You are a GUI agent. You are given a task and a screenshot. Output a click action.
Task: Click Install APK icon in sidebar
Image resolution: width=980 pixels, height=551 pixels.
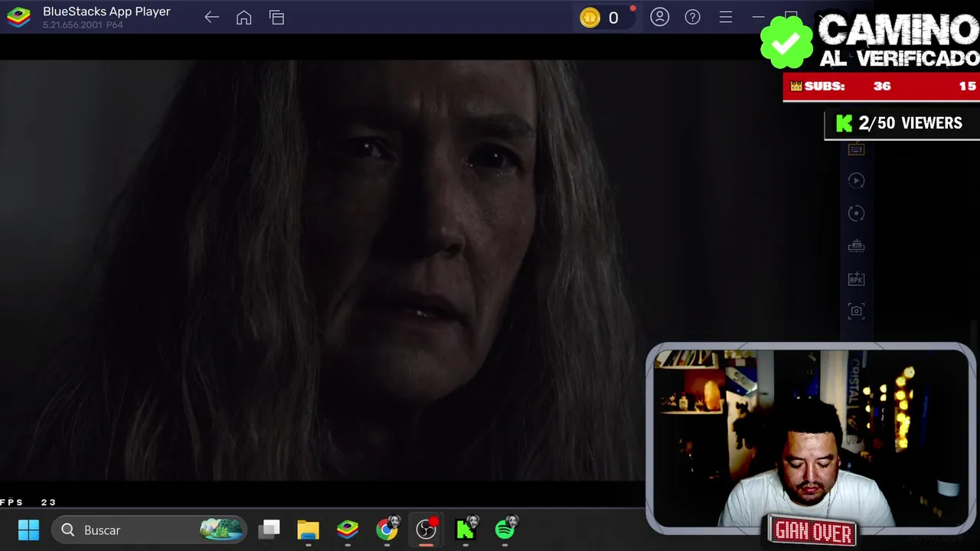click(856, 279)
